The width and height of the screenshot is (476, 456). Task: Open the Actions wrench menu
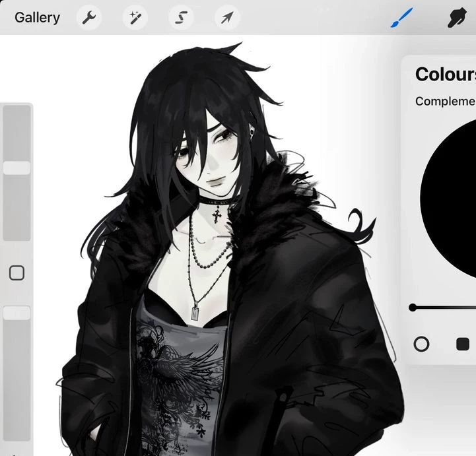[89, 18]
